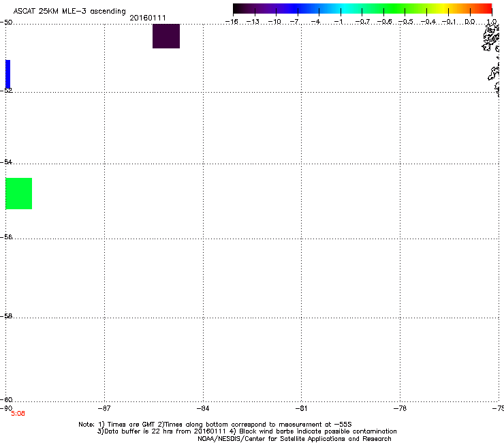Click the dark purple data square
This screenshot has width=504, height=443.
(166, 36)
